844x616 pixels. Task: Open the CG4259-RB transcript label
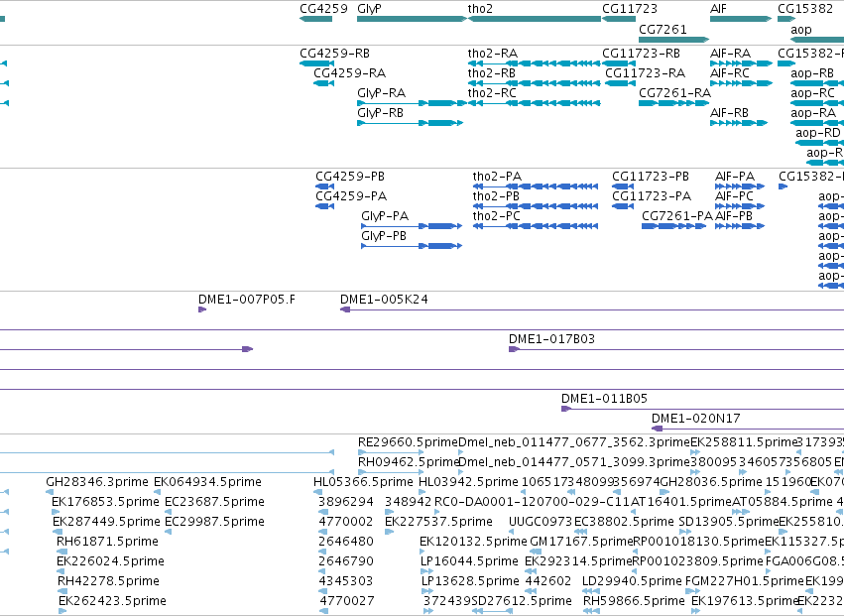pos(334,54)
